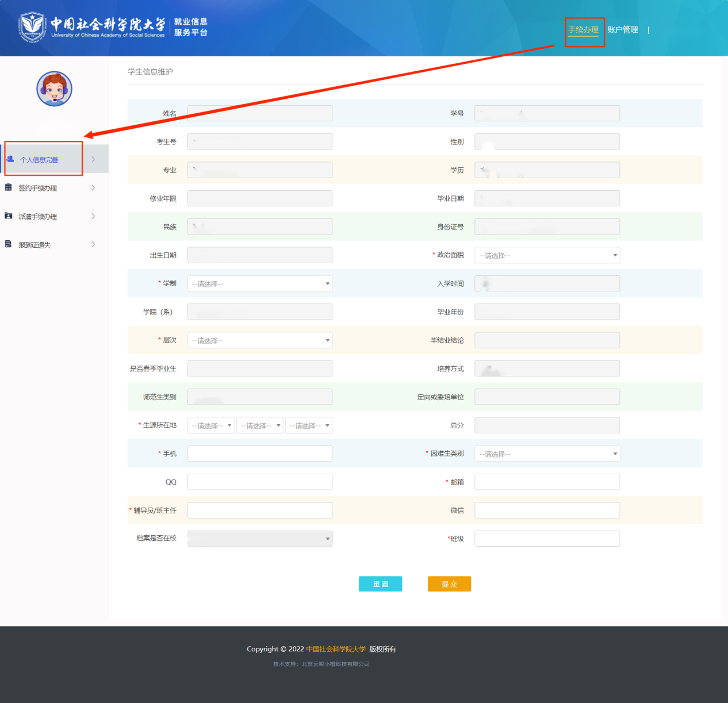This screenshot has height=703, width=728.
Task: Open the 账户管理 top menu
Action: pos(623,30)
